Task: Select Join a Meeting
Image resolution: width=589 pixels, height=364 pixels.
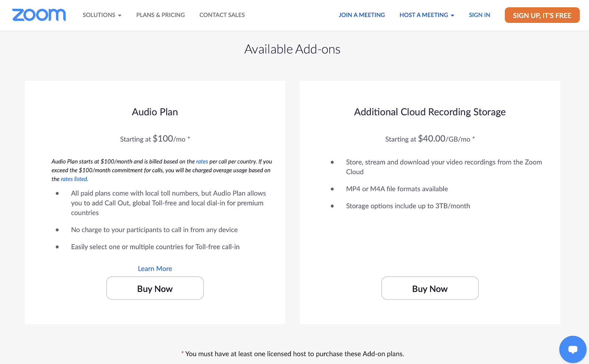Action: 361,15
